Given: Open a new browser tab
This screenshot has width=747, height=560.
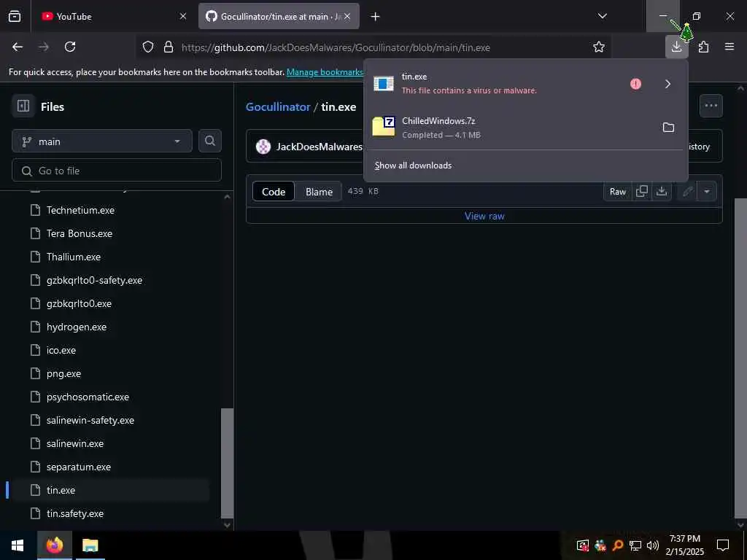Looking at the screenshot, I should [376, 17].
